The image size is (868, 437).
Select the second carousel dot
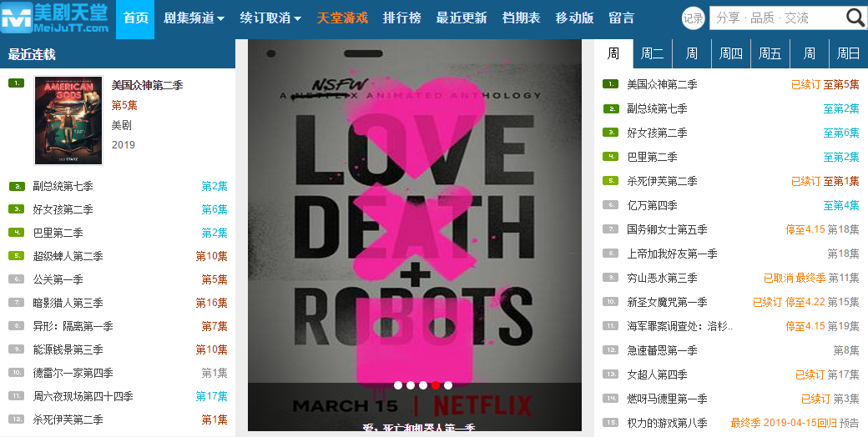point(410,385)
